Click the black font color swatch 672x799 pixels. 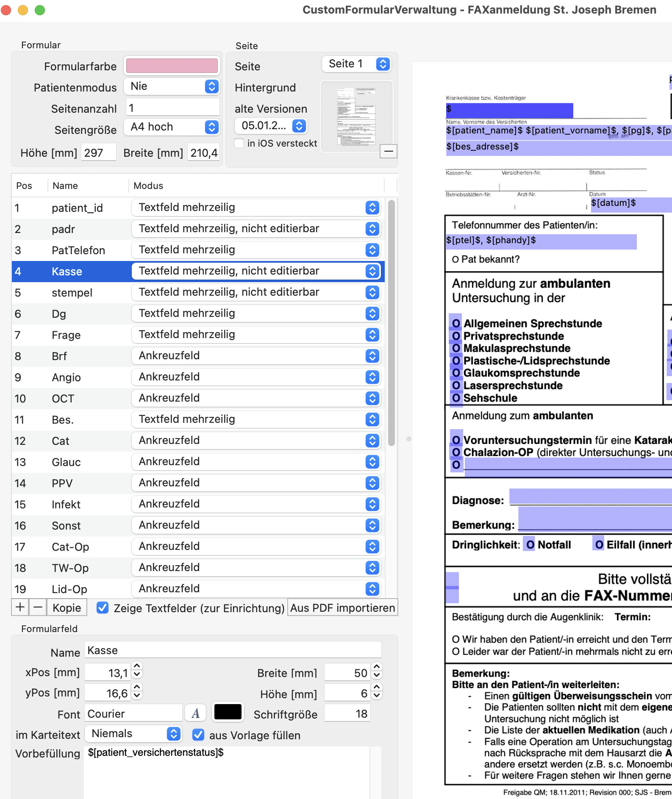228,712
